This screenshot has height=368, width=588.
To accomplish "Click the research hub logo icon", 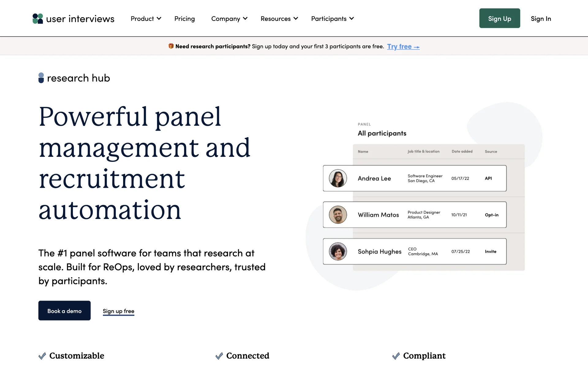I will click(41, 78).
